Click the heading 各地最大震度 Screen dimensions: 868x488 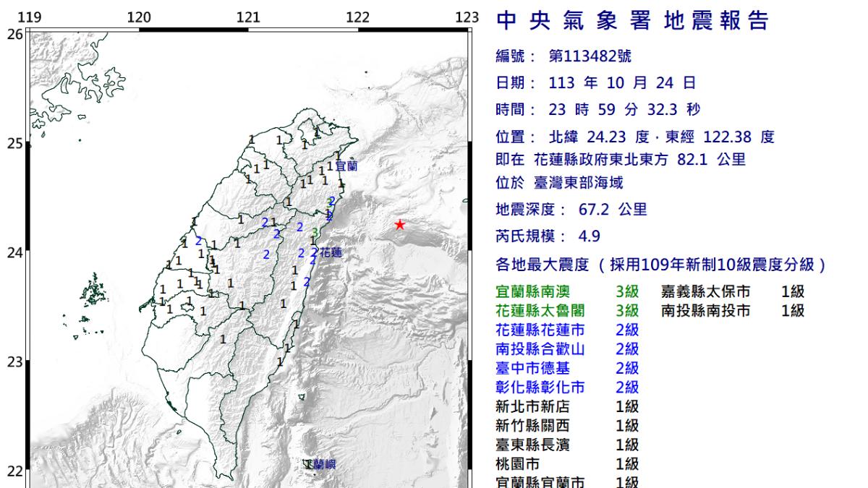click(x=542, y=265)
